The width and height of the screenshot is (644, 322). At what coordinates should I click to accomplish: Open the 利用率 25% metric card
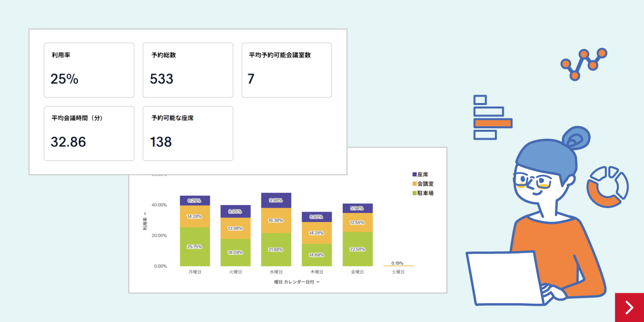pos(89,70)
